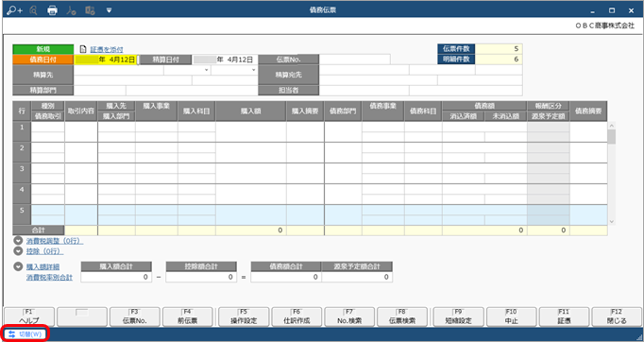The height and width of the screenshot is (342, 644).
Task: Click the F9 短縮設定 button
Action: [458, 316]
